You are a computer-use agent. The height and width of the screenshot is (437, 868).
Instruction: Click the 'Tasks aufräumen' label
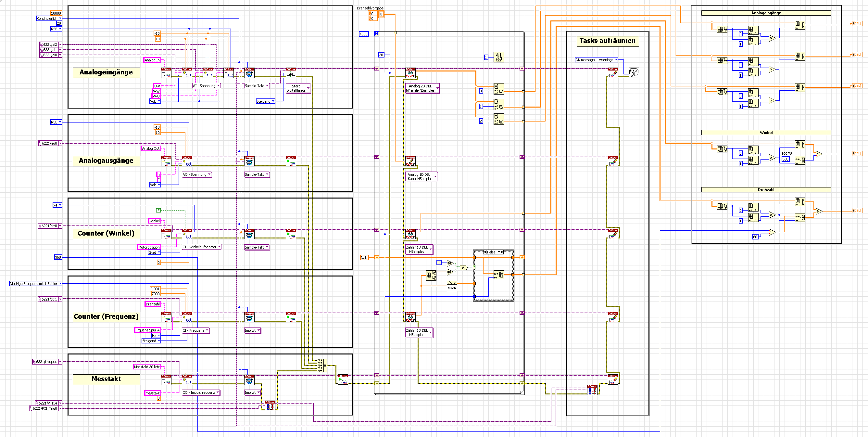[607, 41]
